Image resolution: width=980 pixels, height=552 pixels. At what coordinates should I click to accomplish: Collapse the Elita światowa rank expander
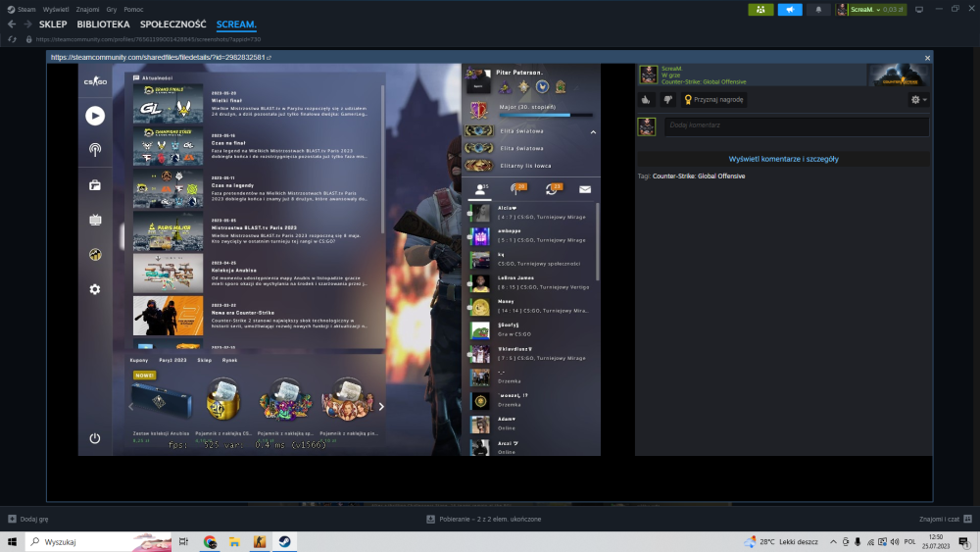click(593, 132)
